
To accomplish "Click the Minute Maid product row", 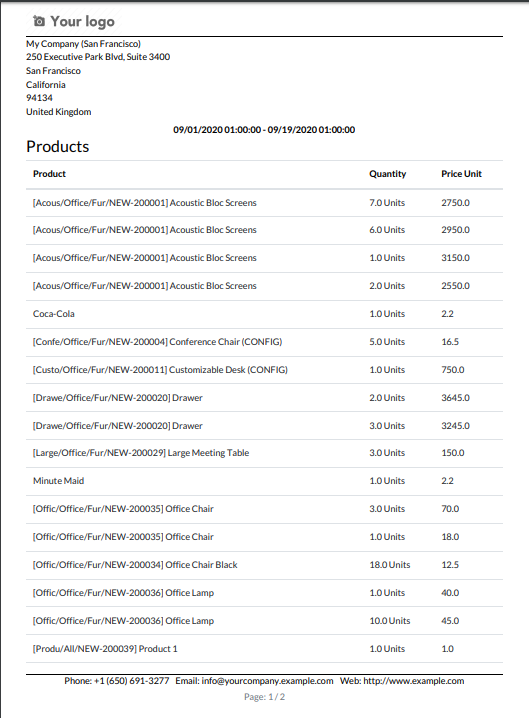I will click(264, 481).
